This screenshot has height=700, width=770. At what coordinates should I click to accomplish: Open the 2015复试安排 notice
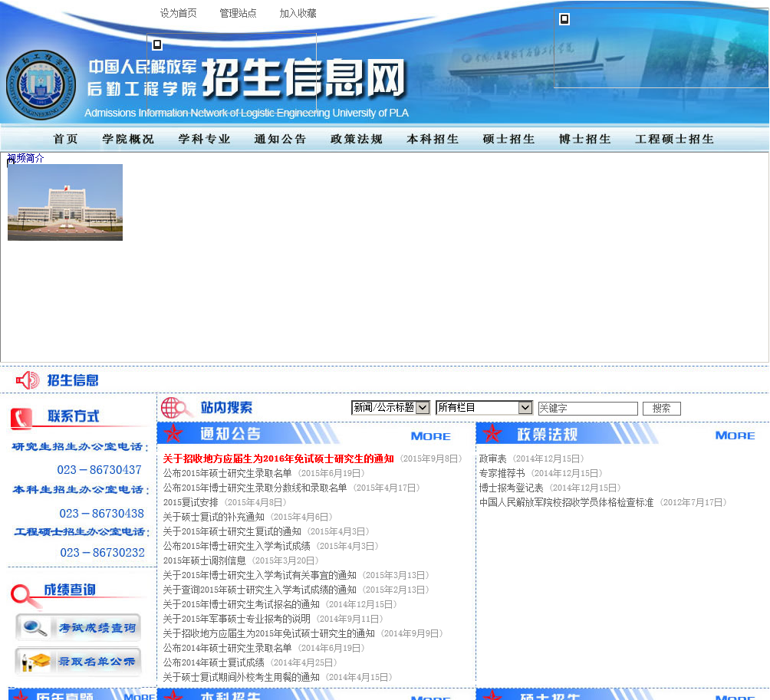[190, 502]
